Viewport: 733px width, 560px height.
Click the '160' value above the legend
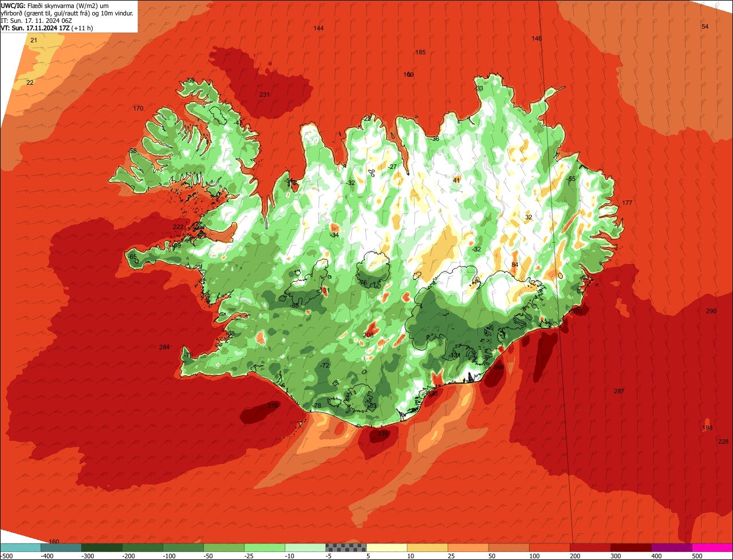coord(54,542)
